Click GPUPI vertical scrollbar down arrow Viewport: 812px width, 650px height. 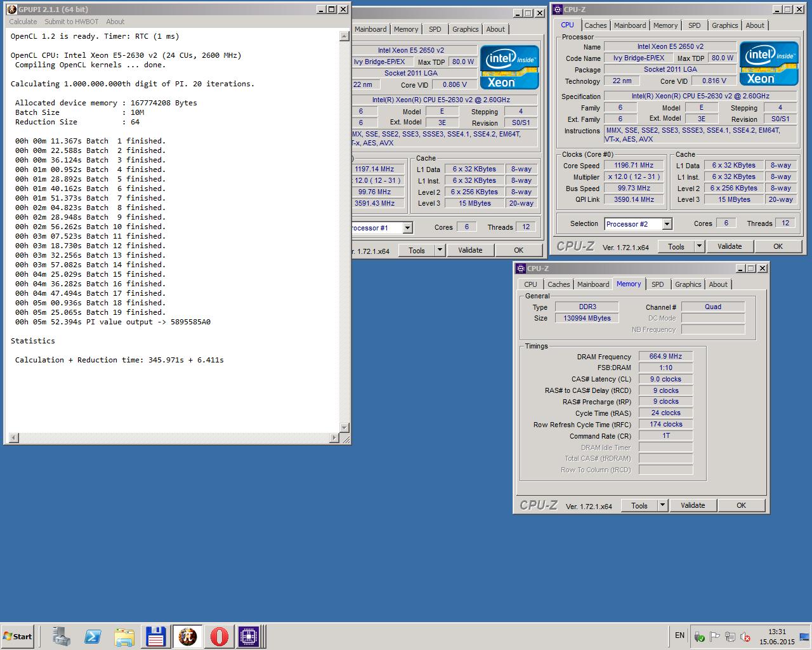tap(344, 428)
